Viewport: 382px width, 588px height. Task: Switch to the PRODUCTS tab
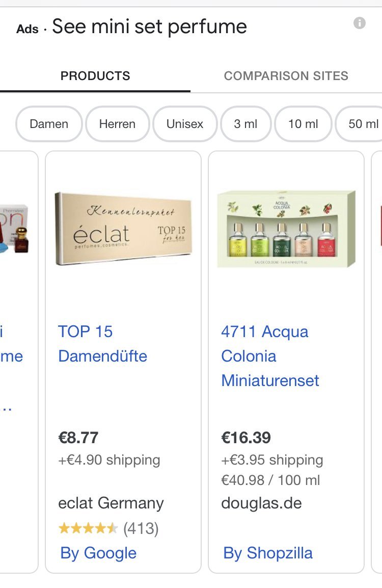pos(95,76)
